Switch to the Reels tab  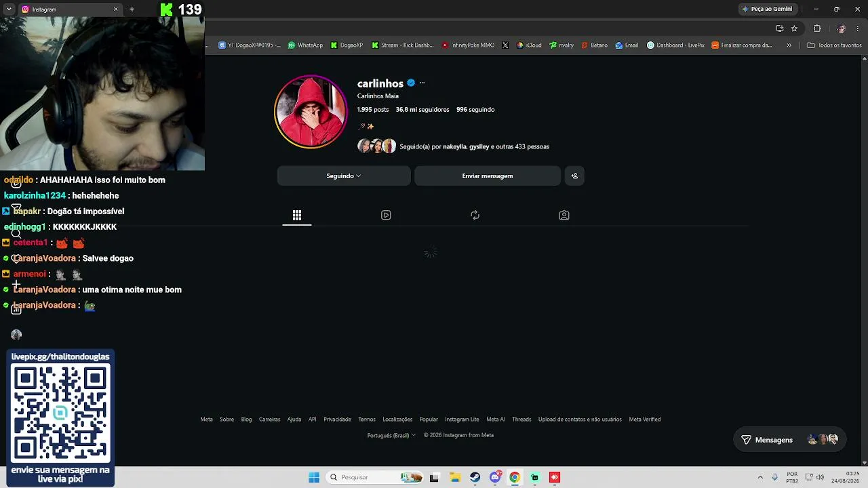click(386, 216)
